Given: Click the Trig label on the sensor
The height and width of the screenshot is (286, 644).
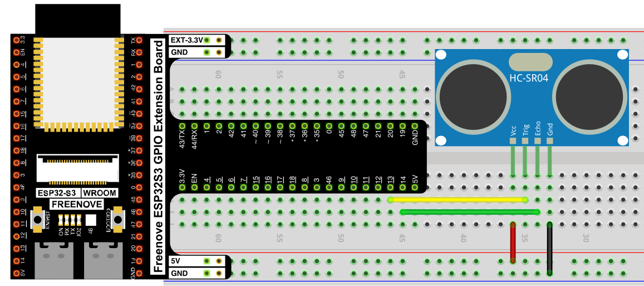Looking at the screenshot, I should click(x=525, y=130).
